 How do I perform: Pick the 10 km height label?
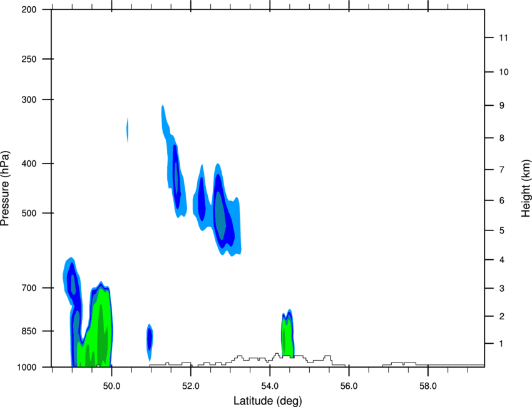tap(503, 72)
